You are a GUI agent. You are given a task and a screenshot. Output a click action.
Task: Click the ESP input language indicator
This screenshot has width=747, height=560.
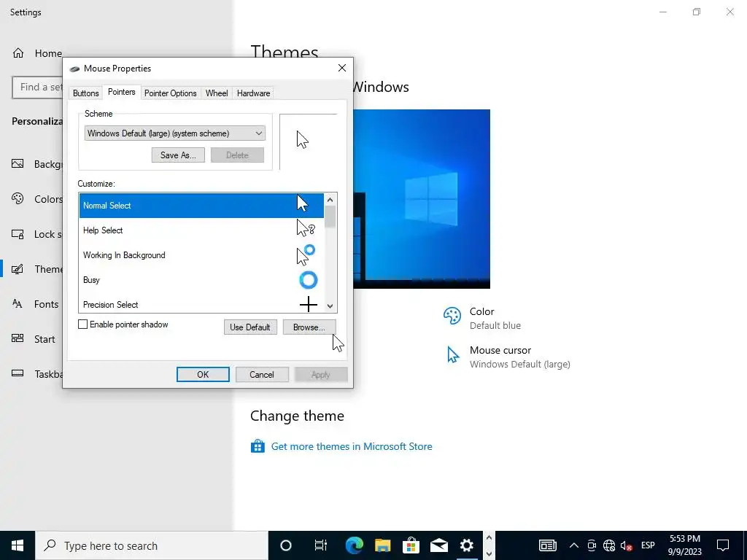point(648,545)
